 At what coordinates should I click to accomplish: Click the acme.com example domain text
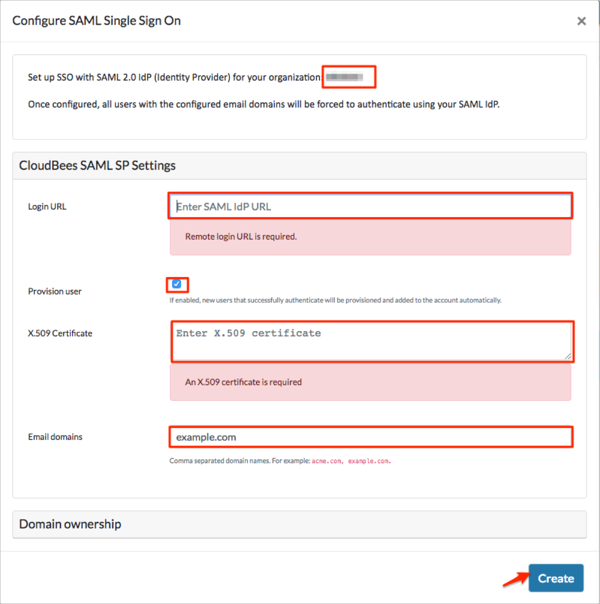pos(326,462)
